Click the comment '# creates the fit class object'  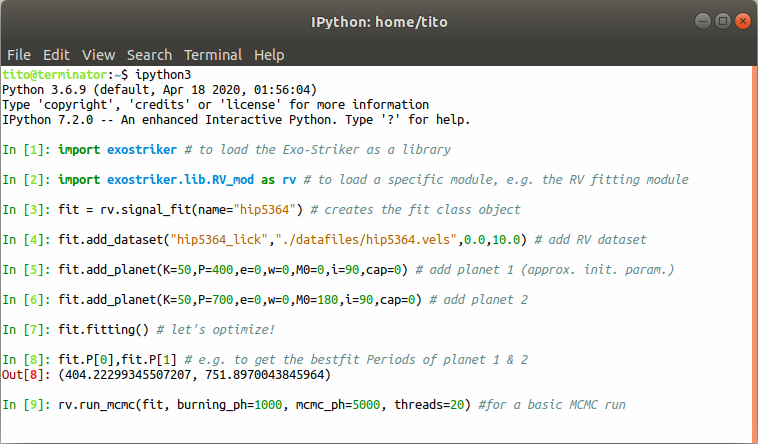[x=415, y=210]
